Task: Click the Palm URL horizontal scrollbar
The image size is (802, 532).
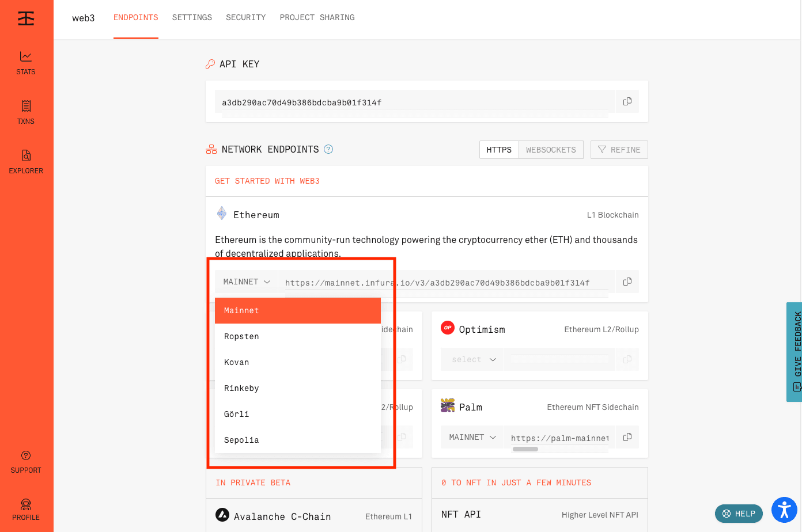Action: 525,449
